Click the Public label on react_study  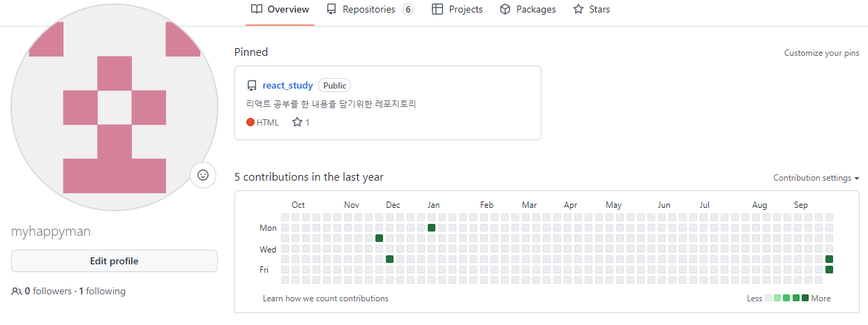(x=334, y=85)
